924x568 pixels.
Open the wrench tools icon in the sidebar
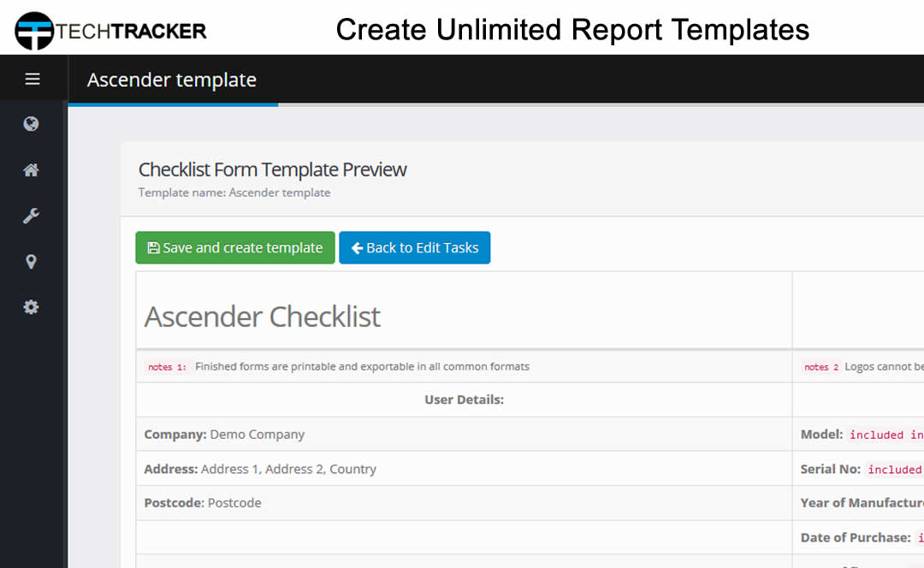pyautogui.click(x=32, y=216)
